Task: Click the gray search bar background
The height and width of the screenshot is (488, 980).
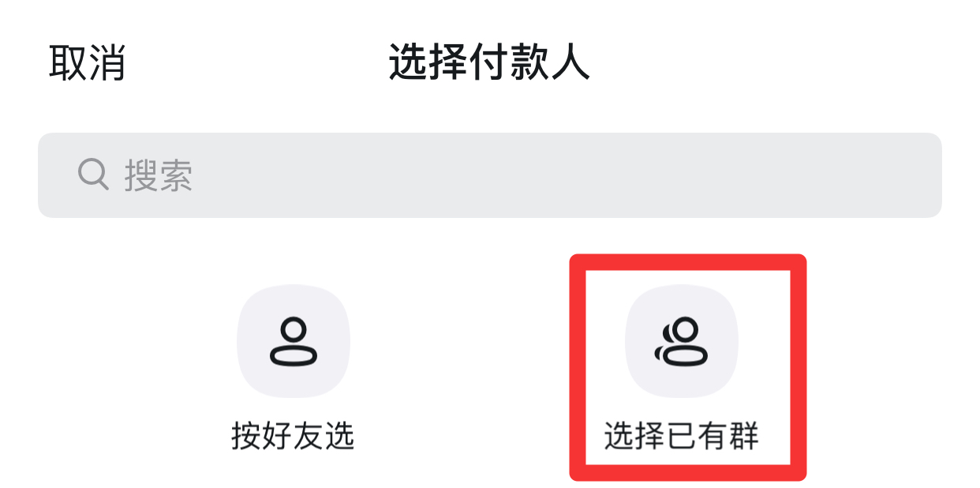Action: coord(490,175)
